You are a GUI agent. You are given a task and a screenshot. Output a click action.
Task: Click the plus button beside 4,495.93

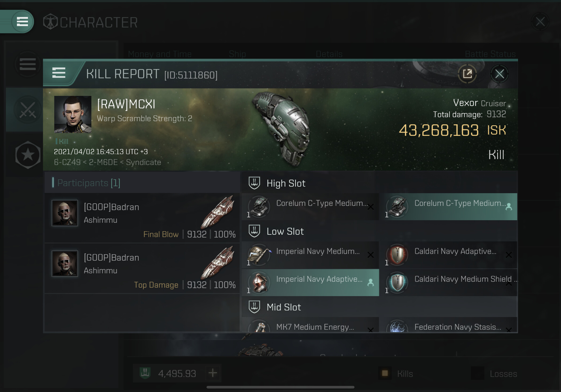213,373
